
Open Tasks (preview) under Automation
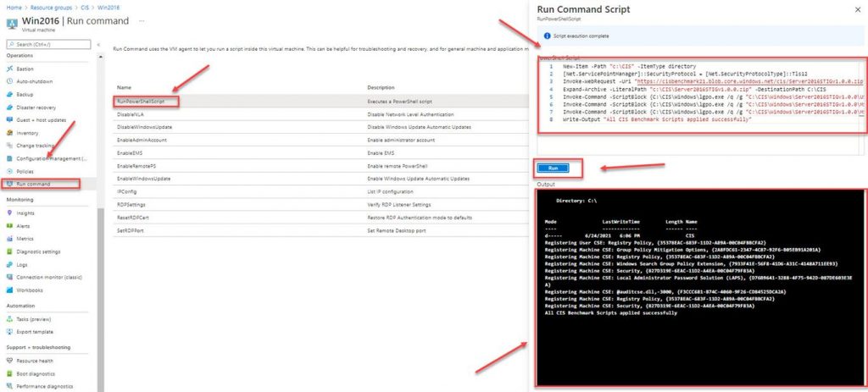point(33,319)
